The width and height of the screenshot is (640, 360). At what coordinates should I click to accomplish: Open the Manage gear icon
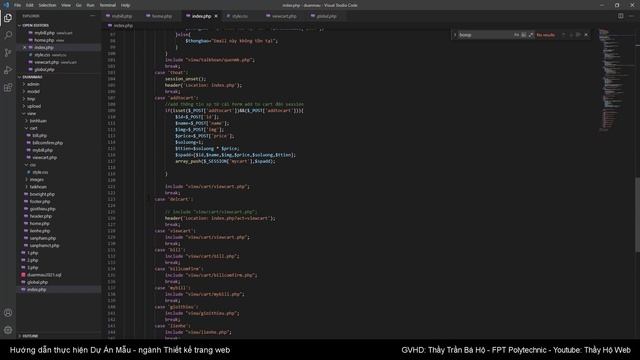click(x=8, y=330)
